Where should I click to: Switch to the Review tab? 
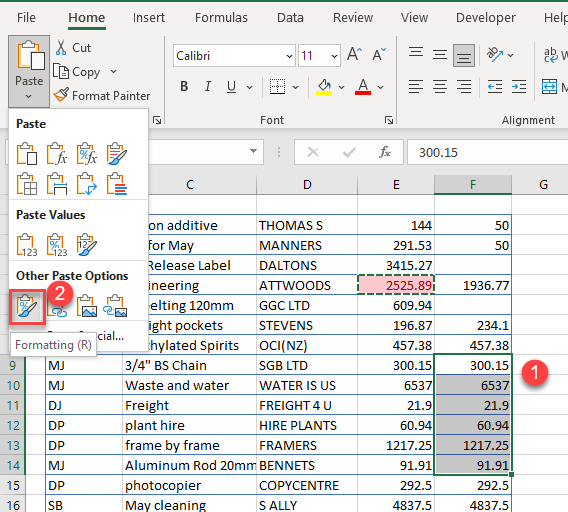click(x=353, y=17)
